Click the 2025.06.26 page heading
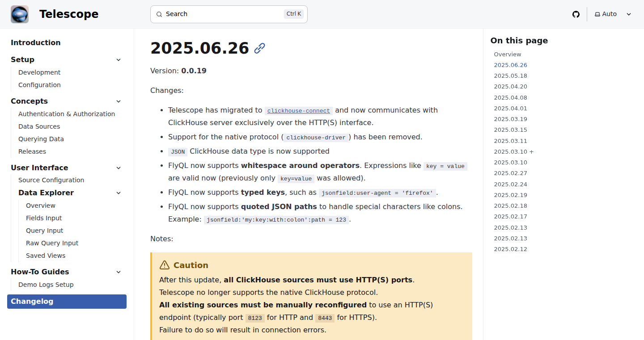The height and width of the screenshot is (340, 644). point(199,48)
